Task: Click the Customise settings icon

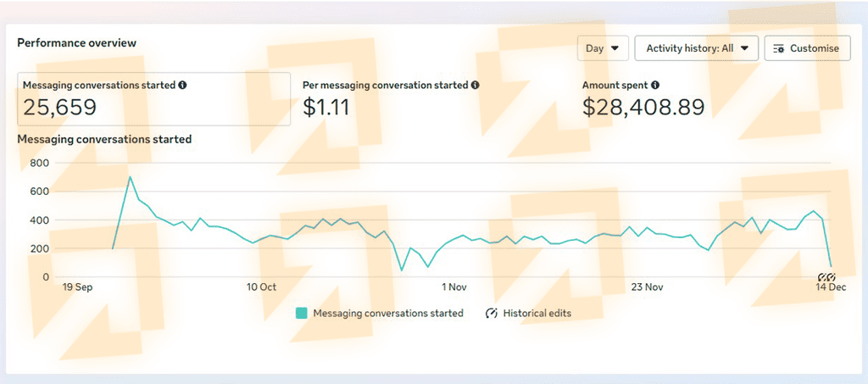Action: (x=779, y=48)
